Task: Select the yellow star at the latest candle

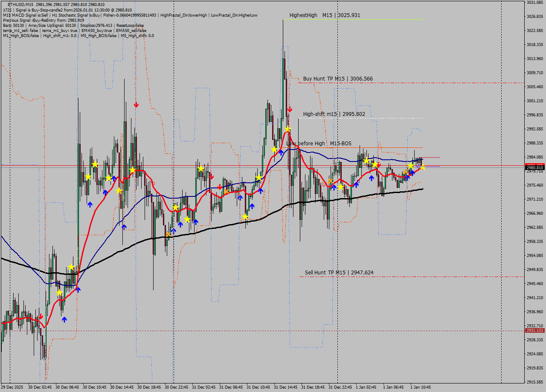Action: pos(422,167)
